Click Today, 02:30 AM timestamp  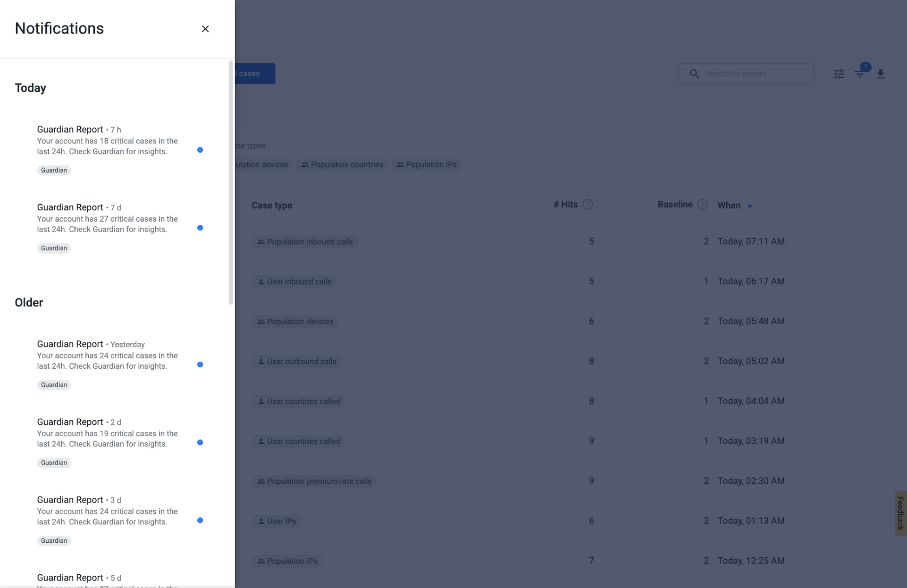click(x=751, y=480)
